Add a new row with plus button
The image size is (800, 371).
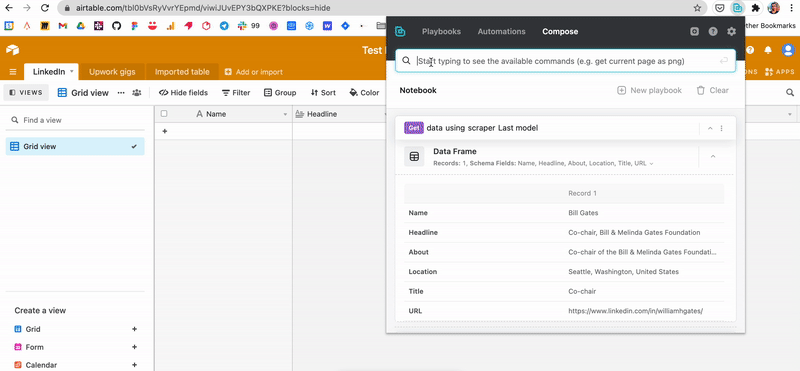(x=164, y=131)
